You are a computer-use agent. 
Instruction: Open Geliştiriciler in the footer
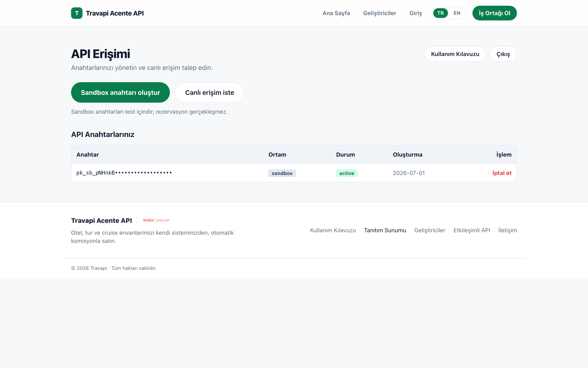point(430,230)
